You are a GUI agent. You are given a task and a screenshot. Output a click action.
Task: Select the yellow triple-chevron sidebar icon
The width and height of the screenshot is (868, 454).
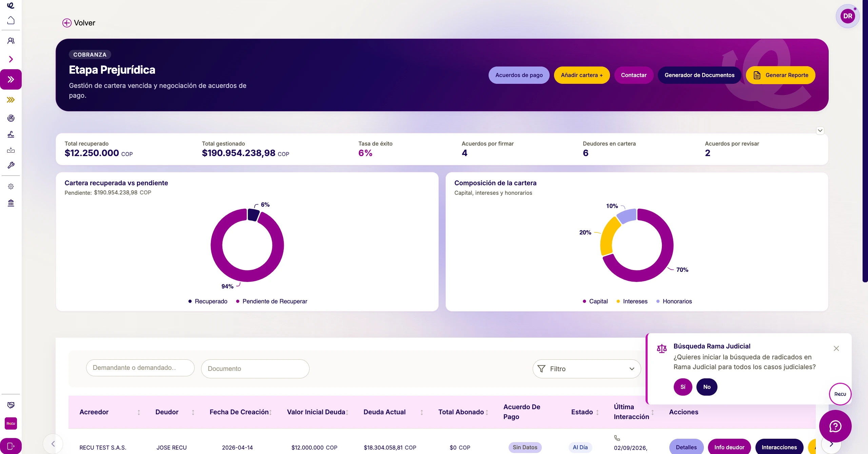(11, 100)
